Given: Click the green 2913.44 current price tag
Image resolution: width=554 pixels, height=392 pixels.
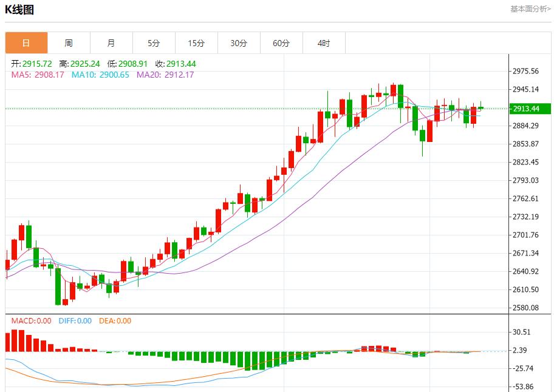Looking at the screenshot, I should tap(529, 109).
